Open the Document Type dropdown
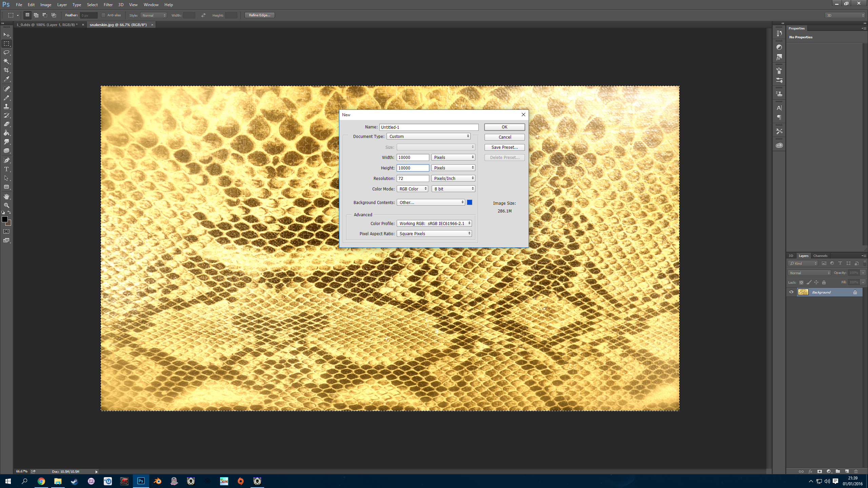This screenshot has width=868, height=488. tap(429, 136)
